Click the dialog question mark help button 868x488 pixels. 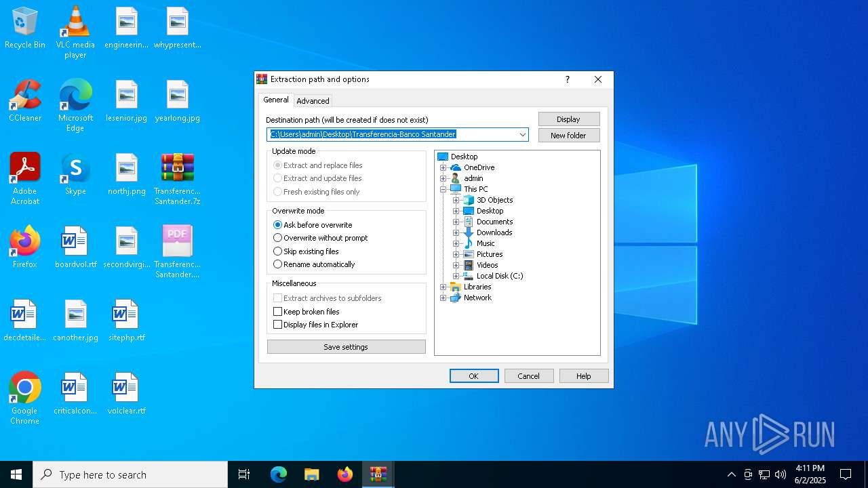pos(568,79)
